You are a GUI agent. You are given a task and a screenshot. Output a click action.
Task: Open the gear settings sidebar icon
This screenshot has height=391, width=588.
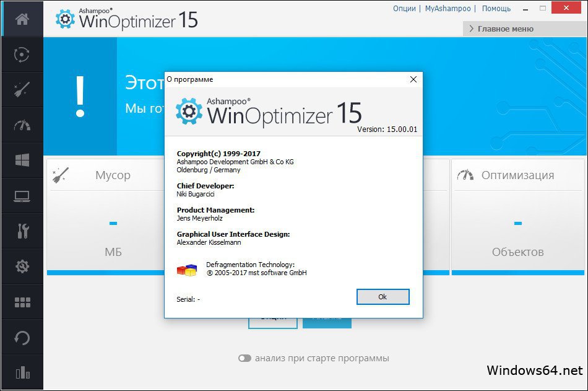click(x=22, y=266)
